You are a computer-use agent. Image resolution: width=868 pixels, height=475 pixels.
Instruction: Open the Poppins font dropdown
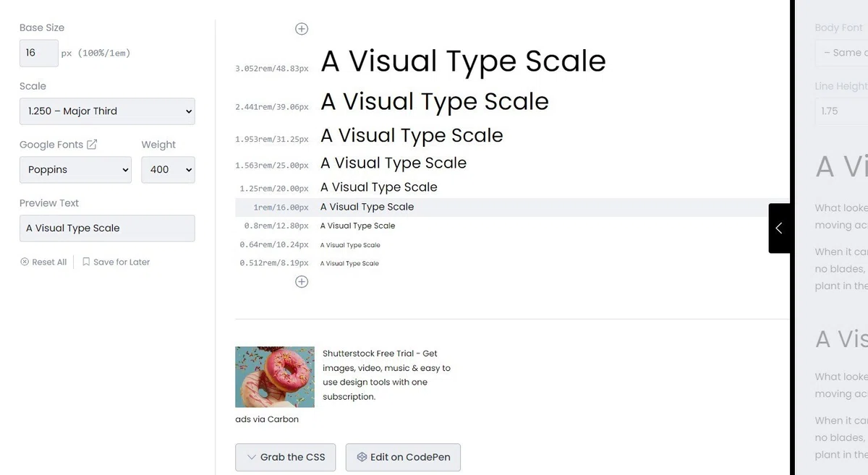[75, 170]
